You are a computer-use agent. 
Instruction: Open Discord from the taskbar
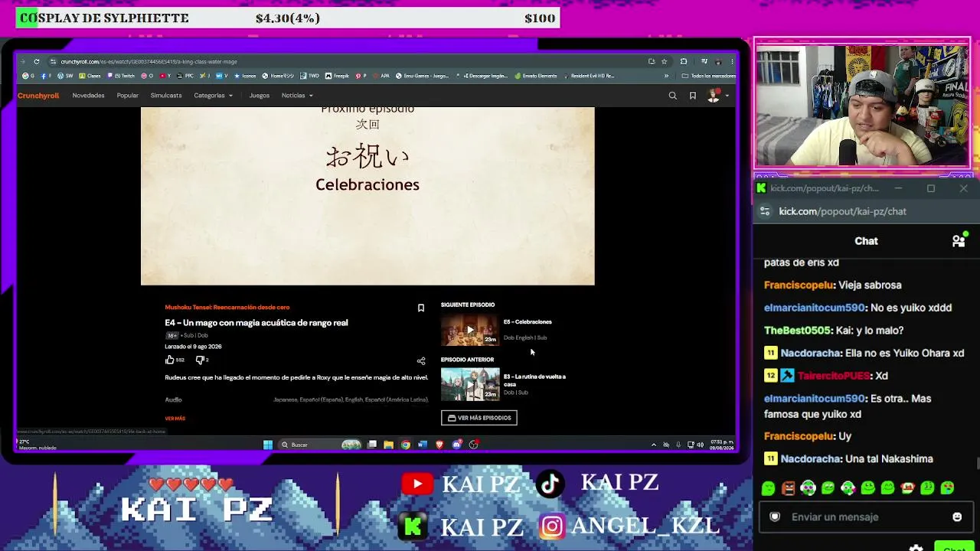pos(456,445)
